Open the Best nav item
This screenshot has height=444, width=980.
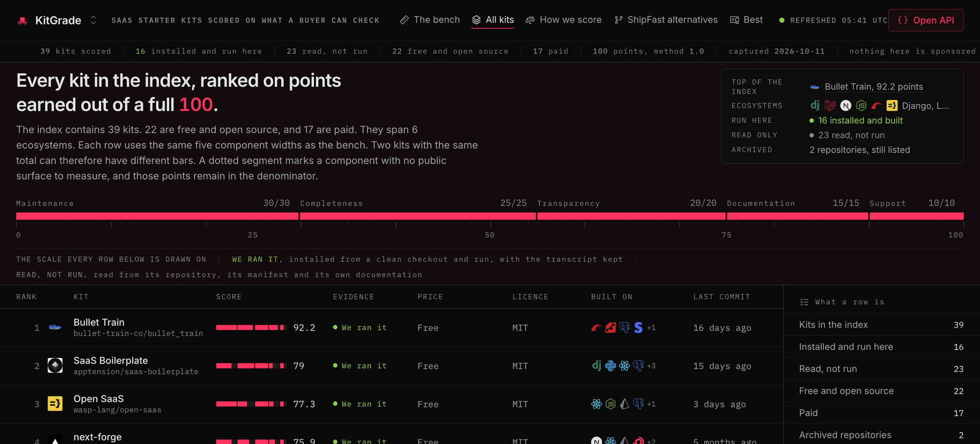(x=746, y=20)
